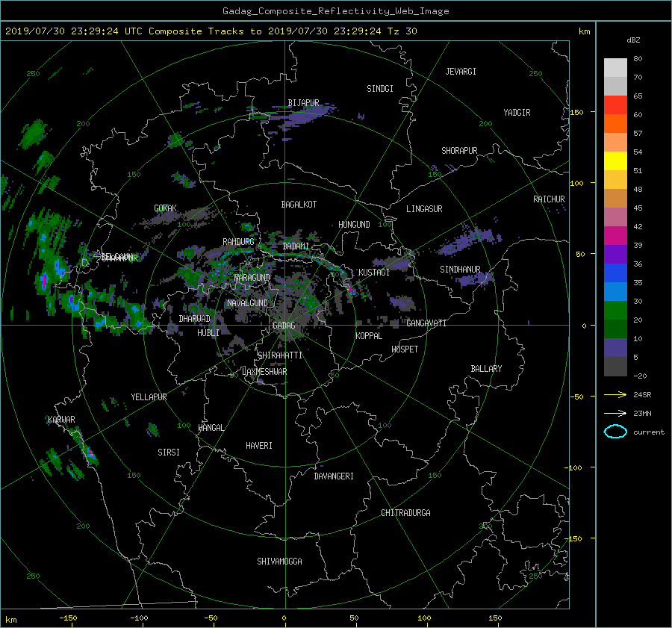
Task: Click the RAICHUR city label
Action: [x=549, y=199]
